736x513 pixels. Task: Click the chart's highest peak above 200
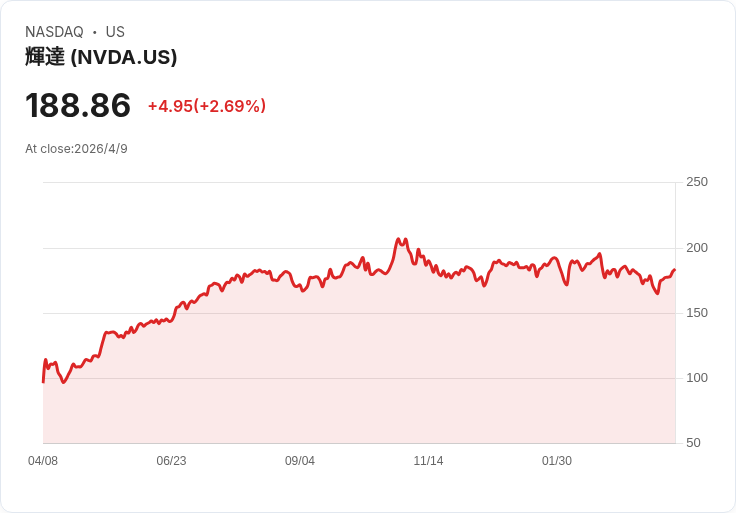click(x=399, y=239)
